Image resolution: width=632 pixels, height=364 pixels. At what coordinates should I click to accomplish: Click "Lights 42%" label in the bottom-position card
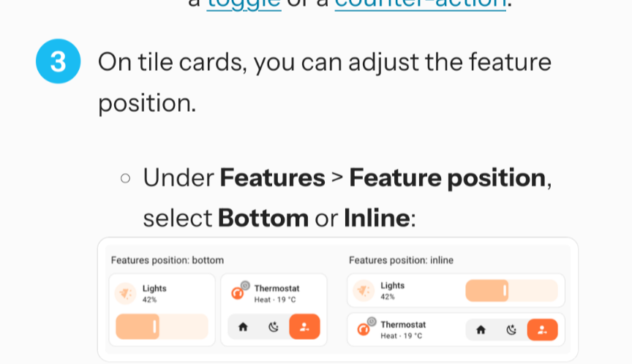point(154,293)
